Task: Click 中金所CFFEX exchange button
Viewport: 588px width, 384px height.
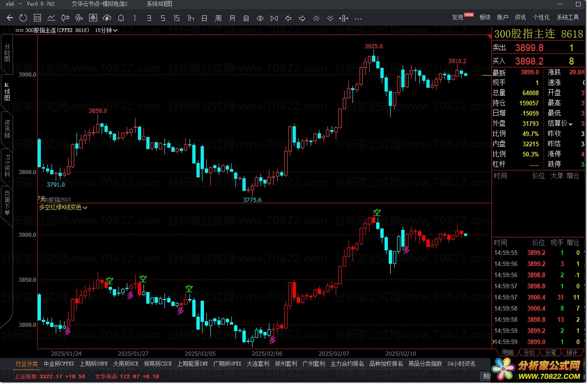Action: pyautogui.click(x=59, y=364)
